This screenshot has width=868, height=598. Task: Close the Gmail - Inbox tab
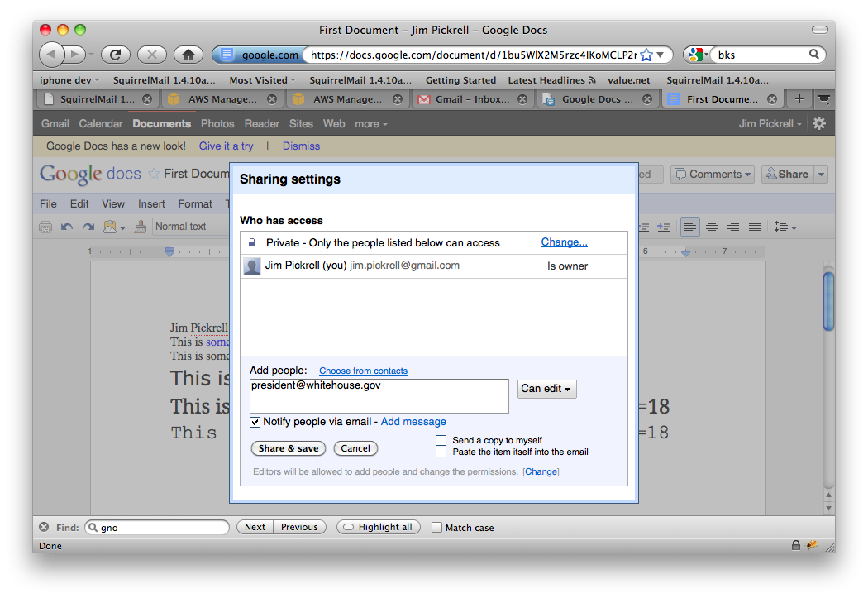[x=522, y=99]
